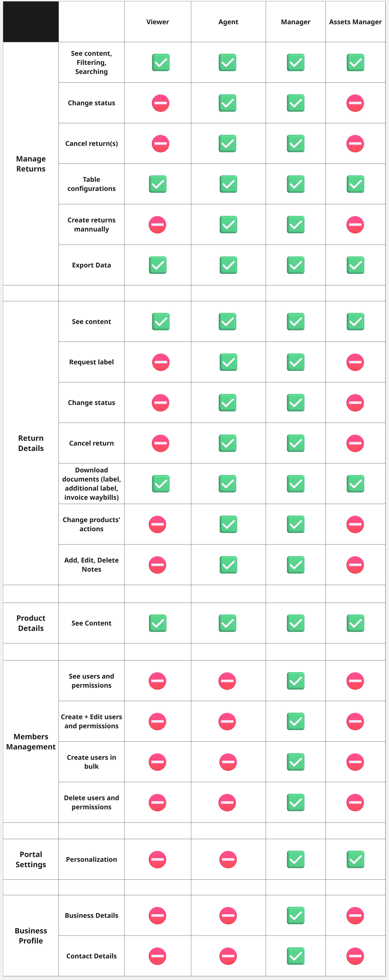The image size is (389, 980).
Task: Select the Viewer column header
Action: tap(158, 22)
